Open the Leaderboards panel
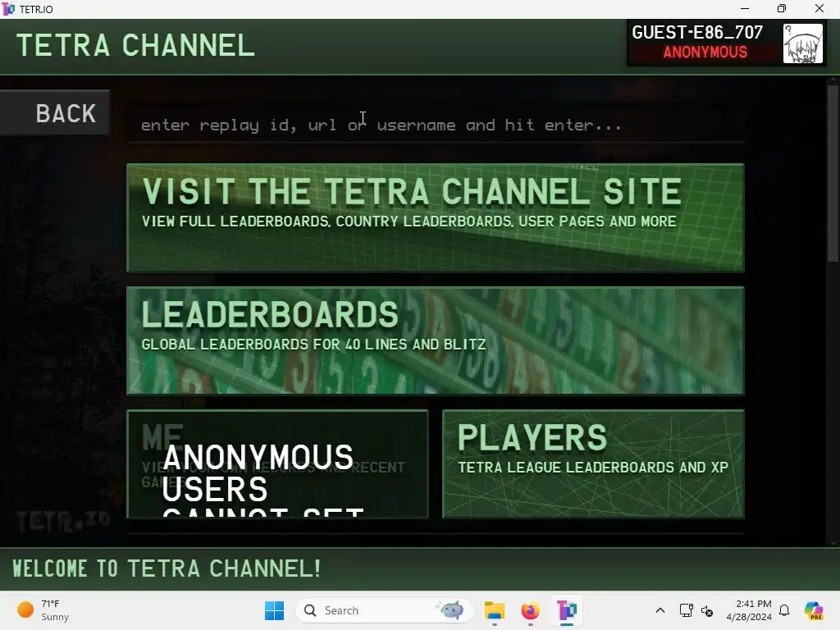840x630 pixels. 435,340
